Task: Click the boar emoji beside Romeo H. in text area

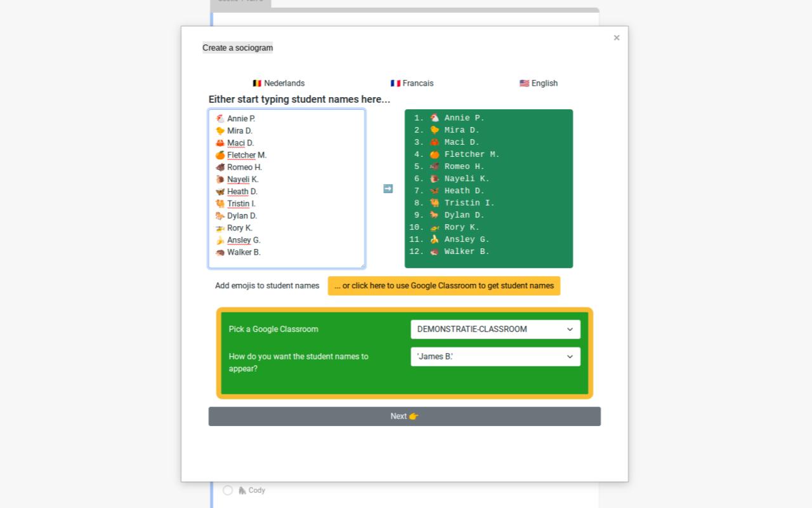Action: point(220,168)
